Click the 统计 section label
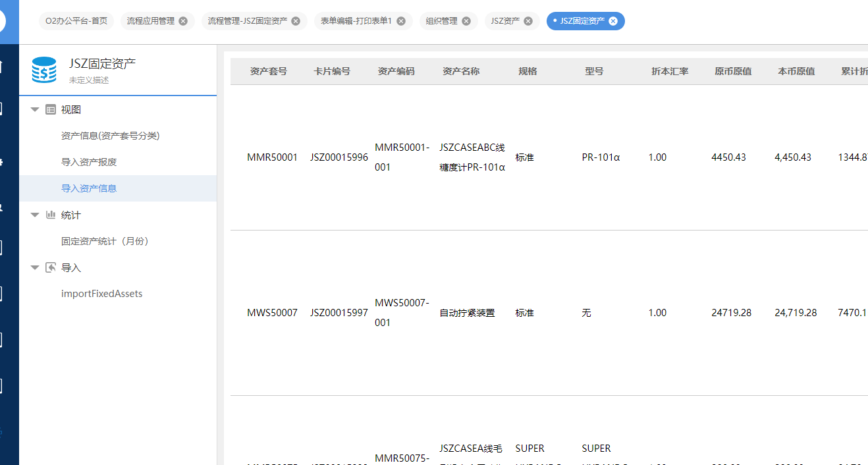 click(71, 215)
